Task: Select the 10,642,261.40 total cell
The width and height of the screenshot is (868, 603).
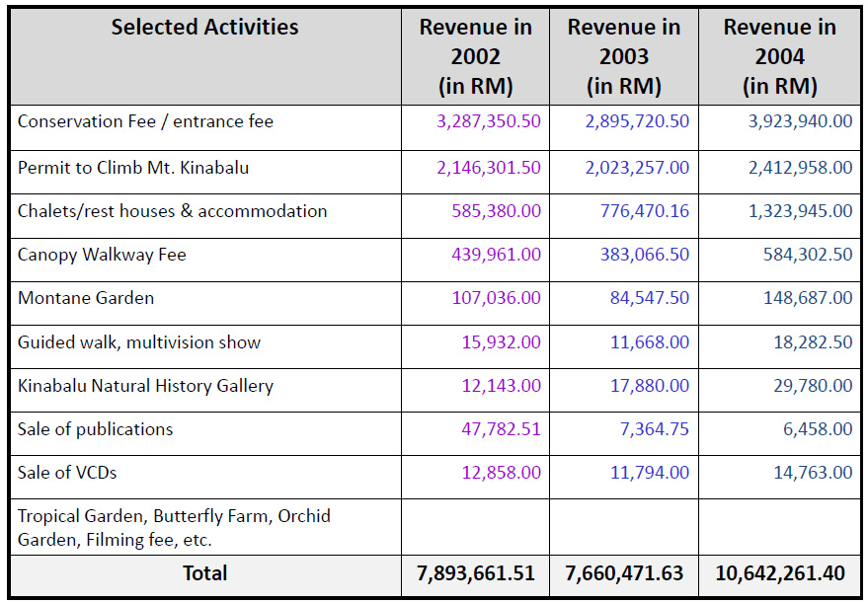Action: click(x=781, y=573)
